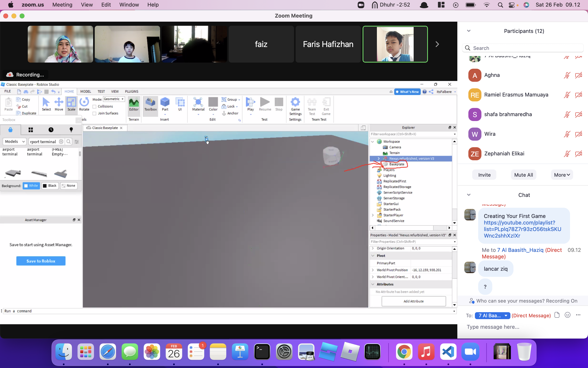
Task: Click the Copy tool in clipboard group
Action: click(x=23, y=99)
